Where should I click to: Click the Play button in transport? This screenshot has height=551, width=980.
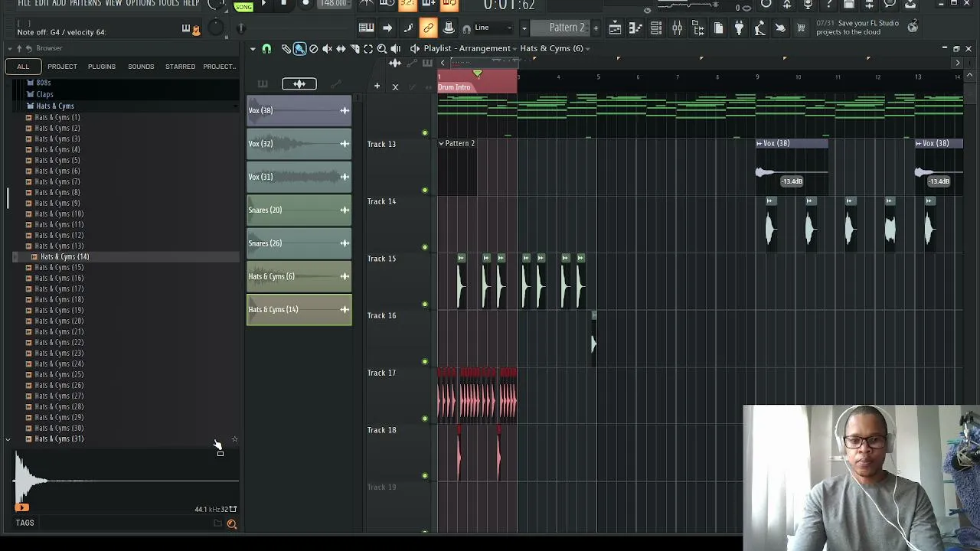263,4
